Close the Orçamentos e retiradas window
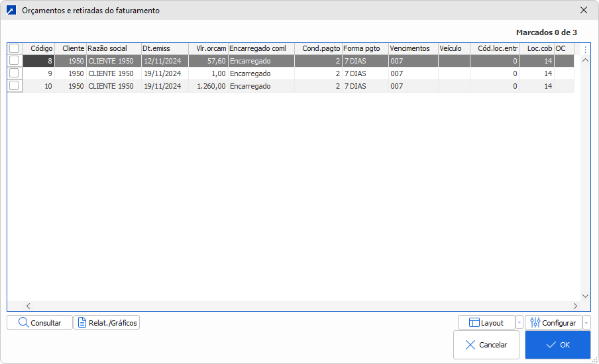599x364 pixels. (x=584, y=11)
